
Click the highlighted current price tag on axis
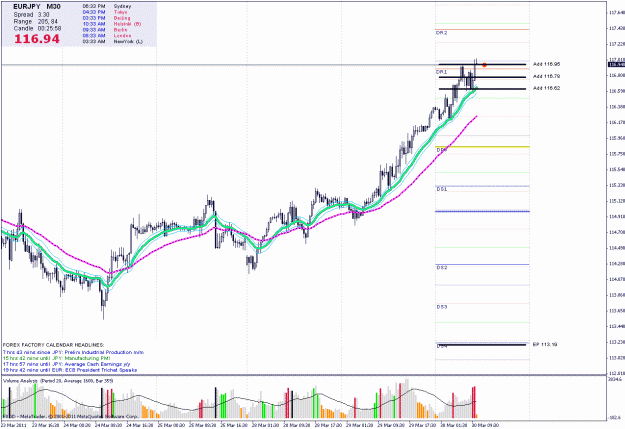click(x=616, y=65)
